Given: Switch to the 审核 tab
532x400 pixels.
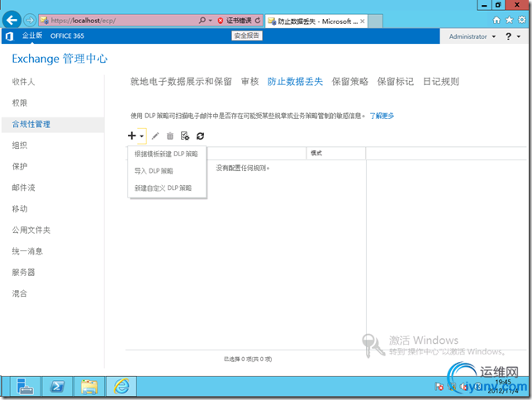Looking at the screenshot, I should tap(250, 82).
